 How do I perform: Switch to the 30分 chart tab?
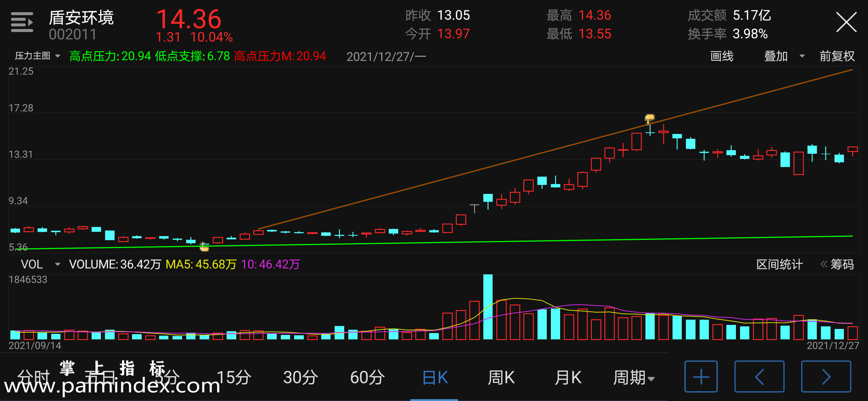[300, 378]
